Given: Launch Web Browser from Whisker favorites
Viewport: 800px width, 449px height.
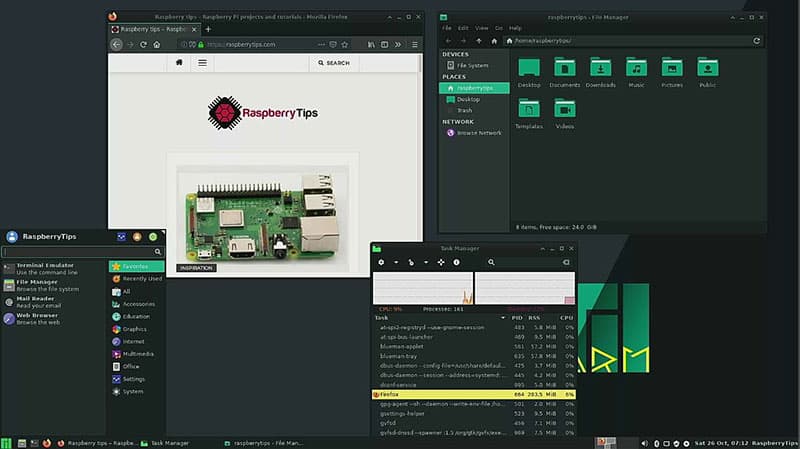Looking at the screenshot, I should (54, 319).
